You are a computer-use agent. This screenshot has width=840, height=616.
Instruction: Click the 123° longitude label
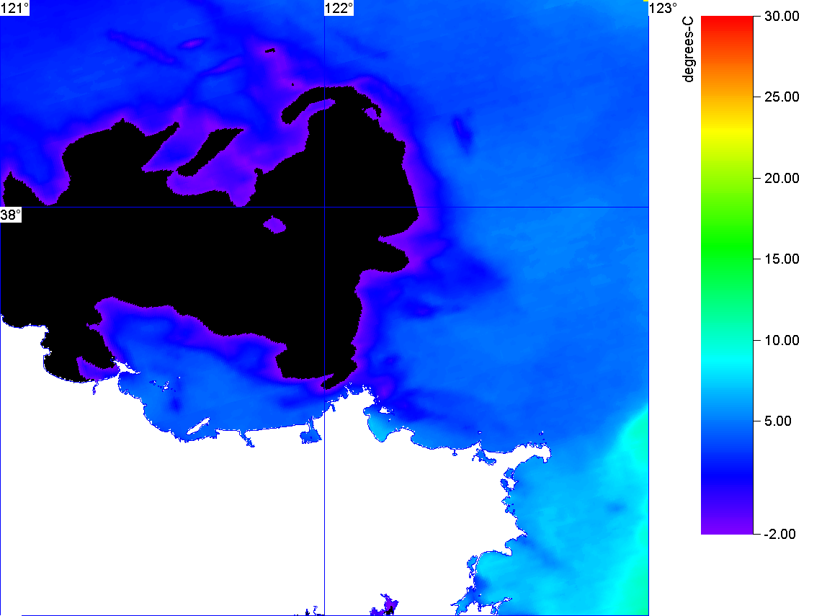click(663, 8)
